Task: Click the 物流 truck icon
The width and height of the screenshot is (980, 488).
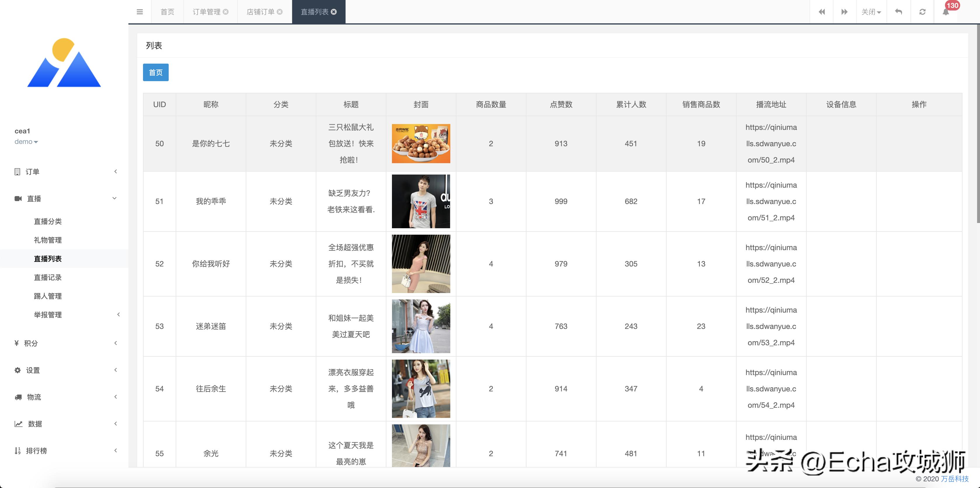Action: [x=18, y=397]
